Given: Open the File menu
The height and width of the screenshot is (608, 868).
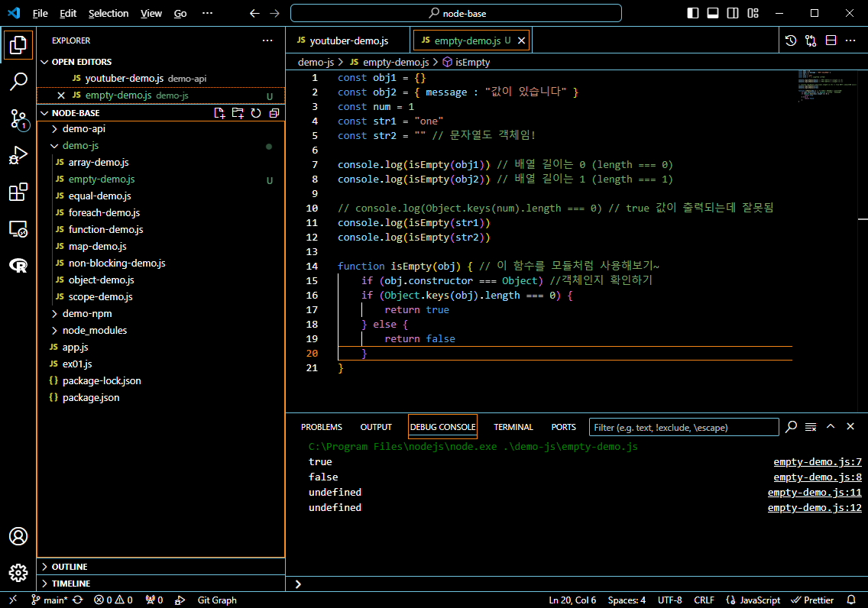Looking at the screenshot, I should [x=40, y=13].
